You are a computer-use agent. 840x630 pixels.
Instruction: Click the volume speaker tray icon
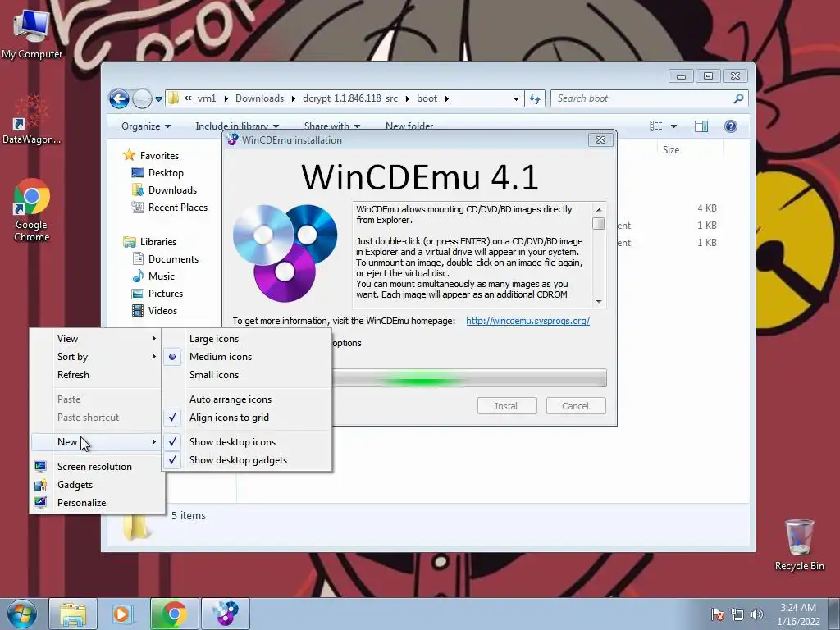click(757, 614)
